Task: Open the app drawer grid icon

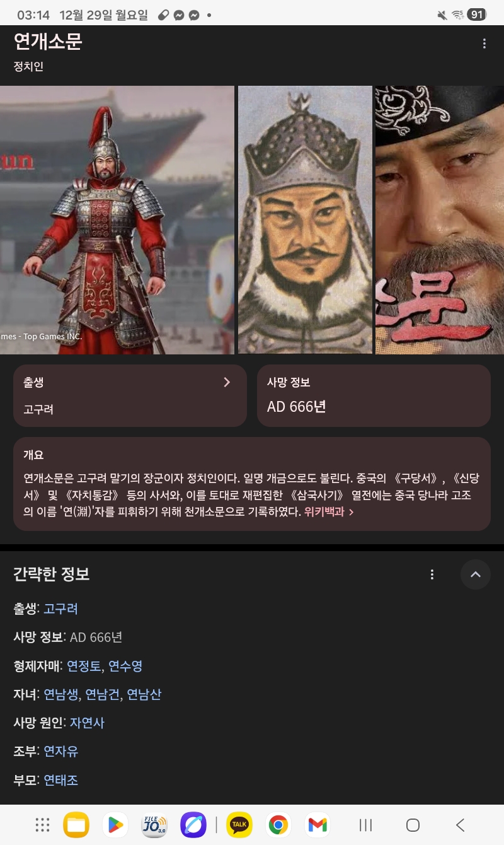Action: (x=42, y=825)
